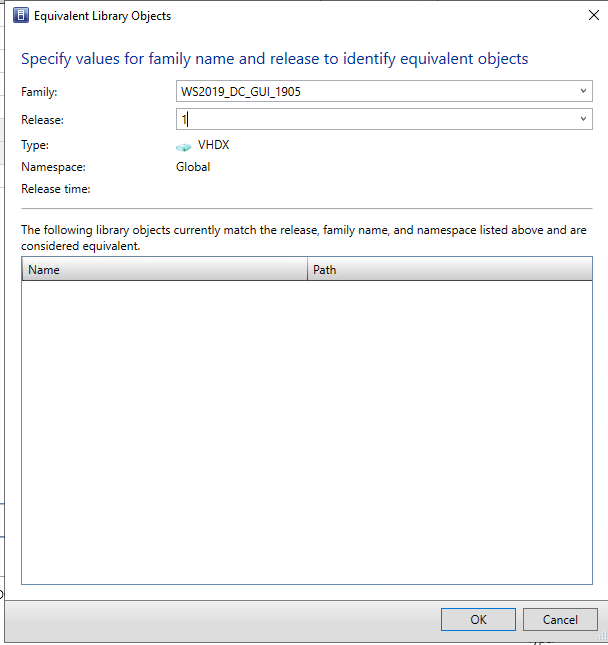Select the 'VHDX' type text
The image size is (608, 645).
tap(213, 145)
